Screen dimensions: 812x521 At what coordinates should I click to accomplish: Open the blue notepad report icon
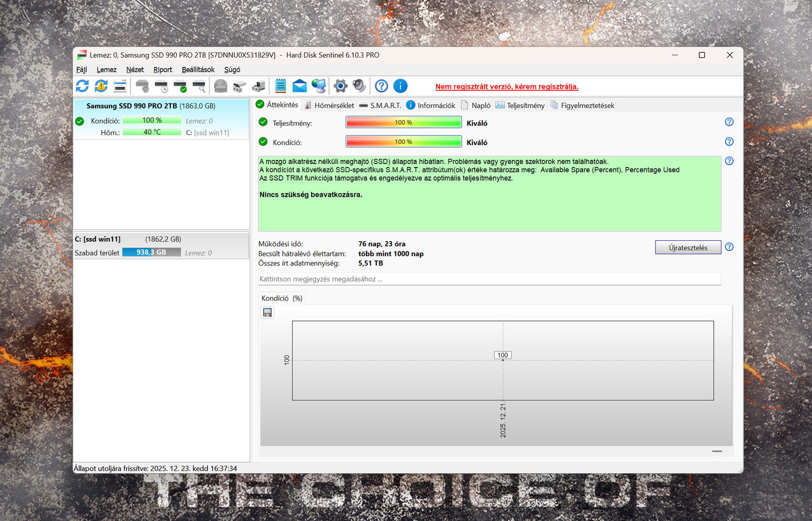281,86
